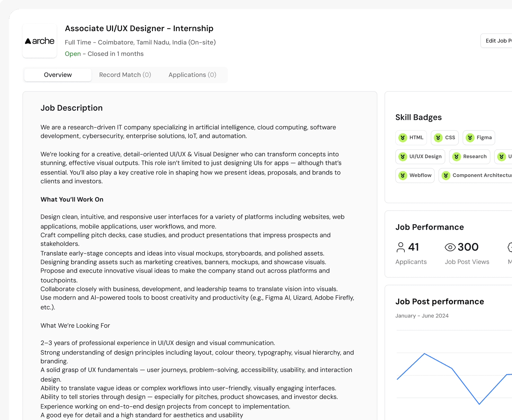Screen dimensions: 512x420
Task: Click the arche company logo
Action: 40,41
